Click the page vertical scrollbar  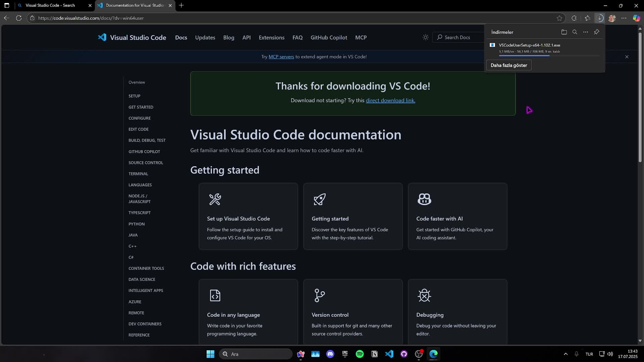[640, 97]
